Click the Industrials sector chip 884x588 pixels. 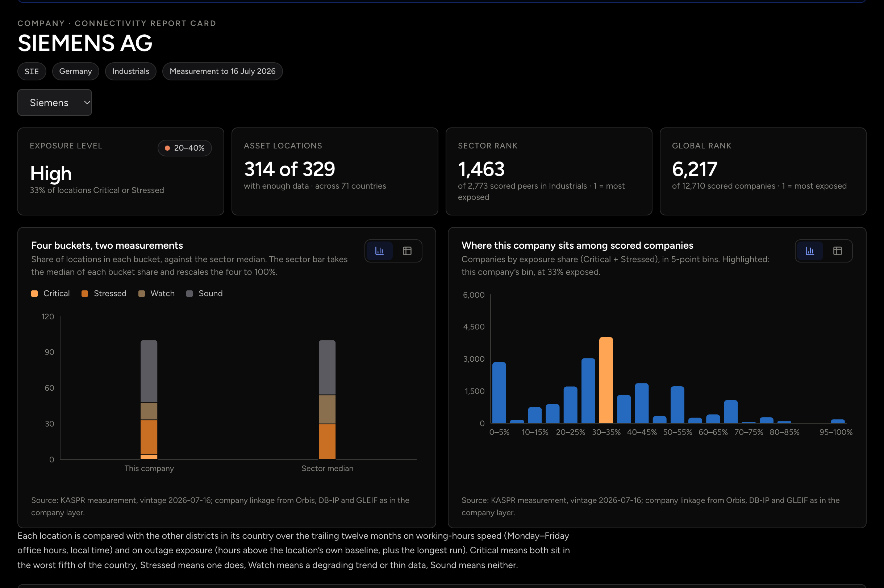130,71
